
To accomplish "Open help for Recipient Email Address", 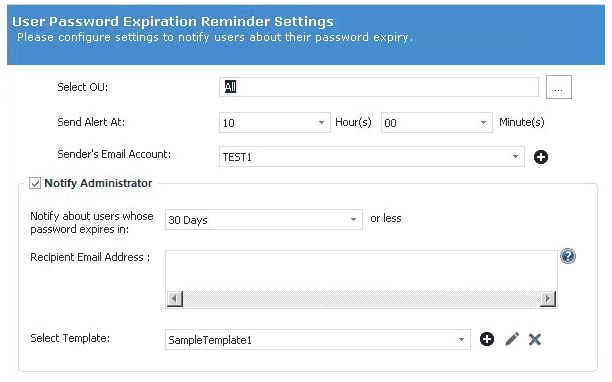I will click(568, 256).
